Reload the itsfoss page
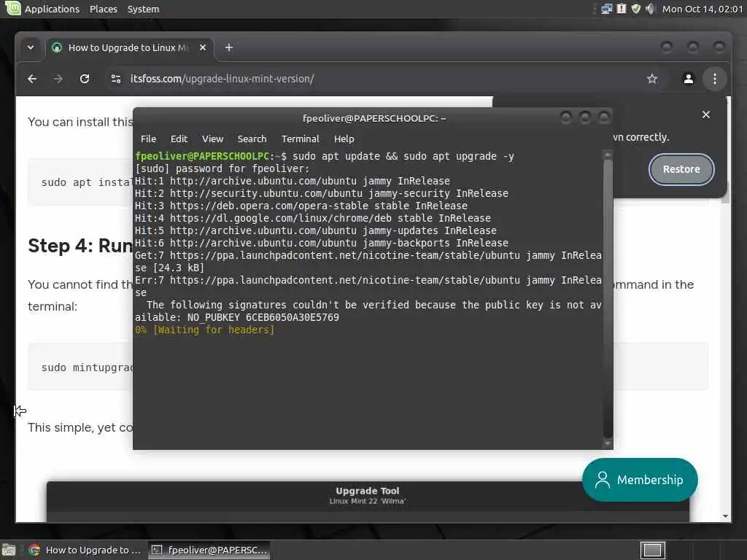The height and width of the screenshot is (560, 747). click(85, 79)
